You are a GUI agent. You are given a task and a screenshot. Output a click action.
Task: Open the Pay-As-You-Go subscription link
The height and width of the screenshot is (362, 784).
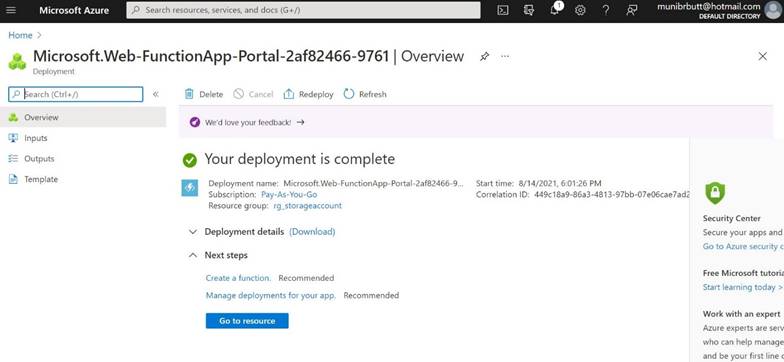(289, 194)
